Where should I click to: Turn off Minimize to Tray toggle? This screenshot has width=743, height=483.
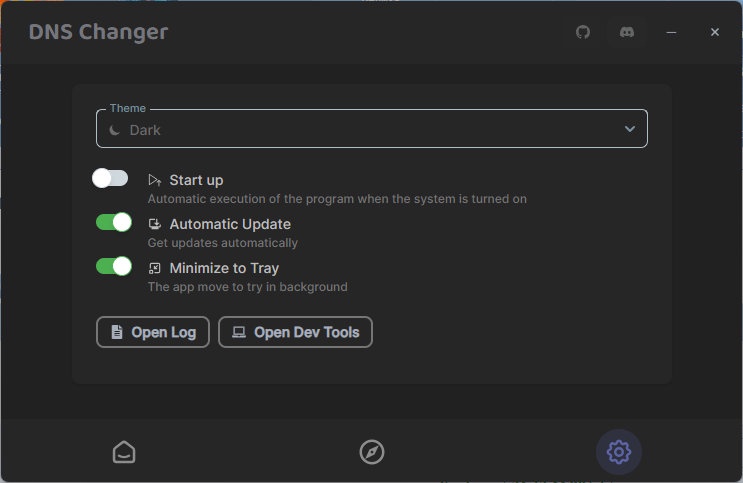pos(114,266)
